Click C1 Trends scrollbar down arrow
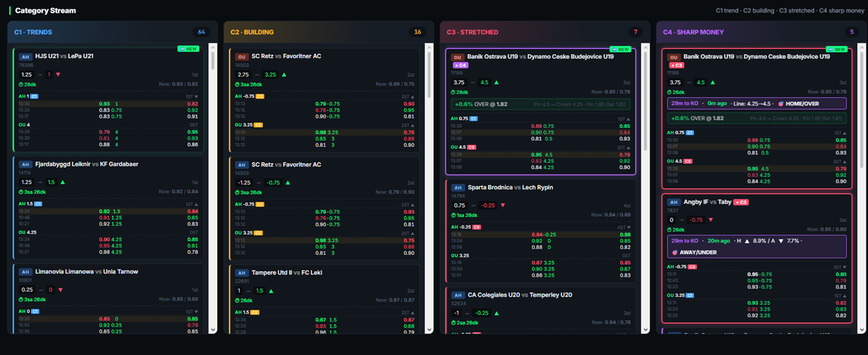 (213, 330)
